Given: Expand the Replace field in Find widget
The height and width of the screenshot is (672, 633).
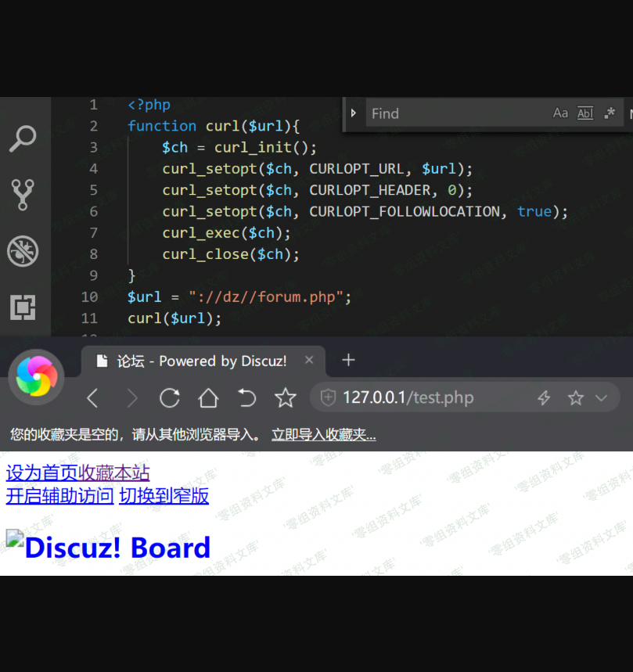Looking at the screenshot, I should click(353, 113).
